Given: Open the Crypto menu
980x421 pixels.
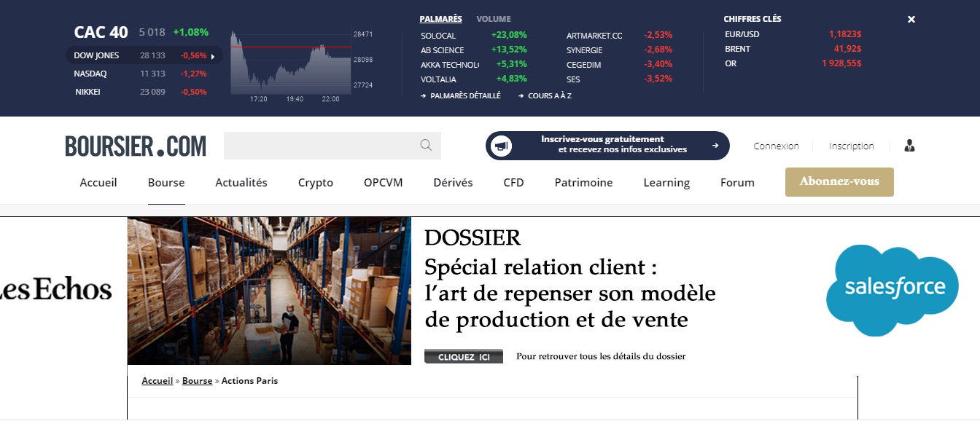Looking at the screenshot, I should pos(316,183).
